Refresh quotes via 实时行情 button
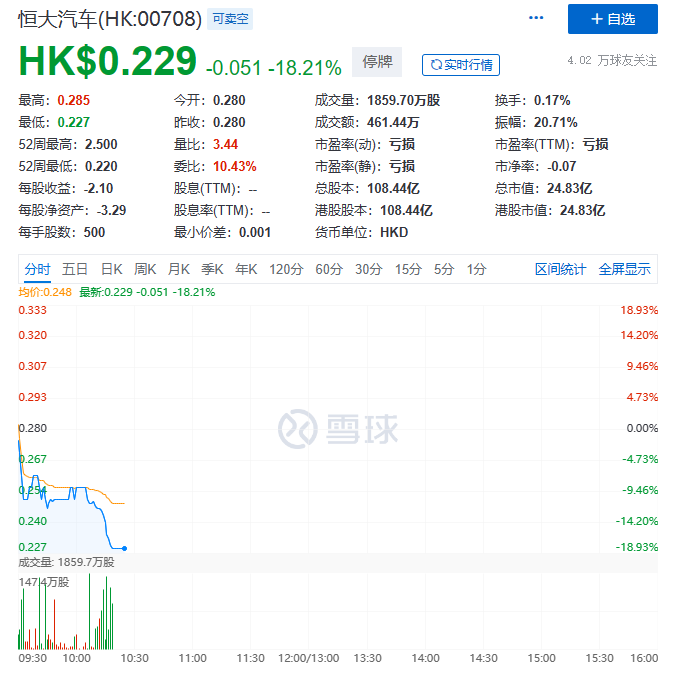 coord(461,65)
